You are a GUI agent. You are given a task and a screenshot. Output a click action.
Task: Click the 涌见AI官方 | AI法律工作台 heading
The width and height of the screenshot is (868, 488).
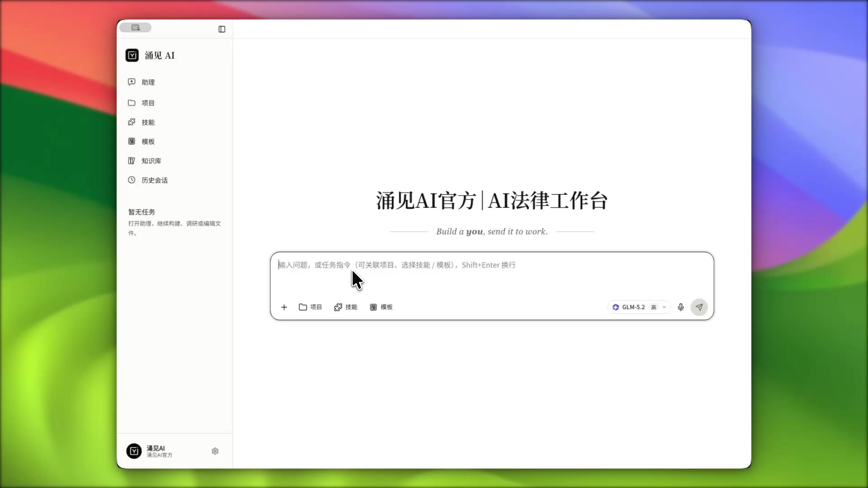(x=492, y=201)
